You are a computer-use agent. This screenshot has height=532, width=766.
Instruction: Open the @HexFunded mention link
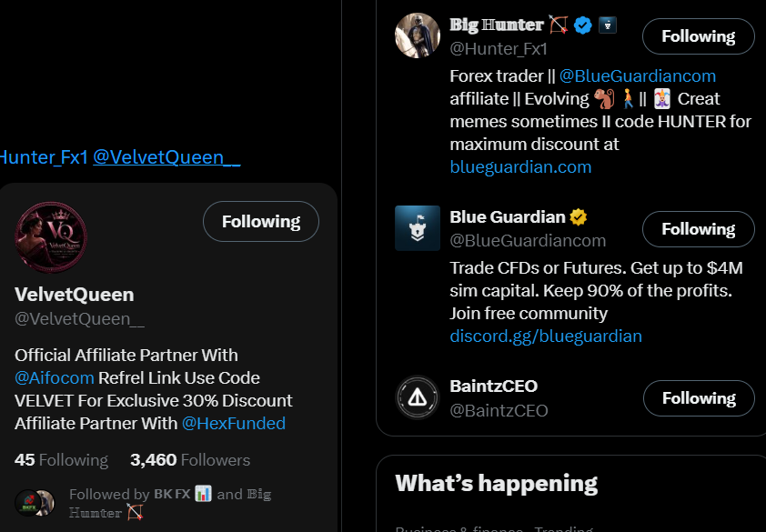(234, 424)
